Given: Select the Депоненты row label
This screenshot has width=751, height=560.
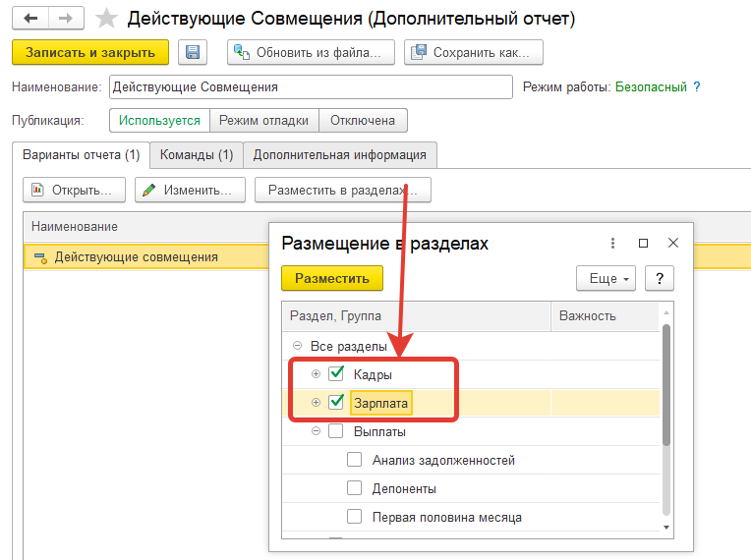Looking at the screenshot, I should pyautogui.click(x=404, y=488).
